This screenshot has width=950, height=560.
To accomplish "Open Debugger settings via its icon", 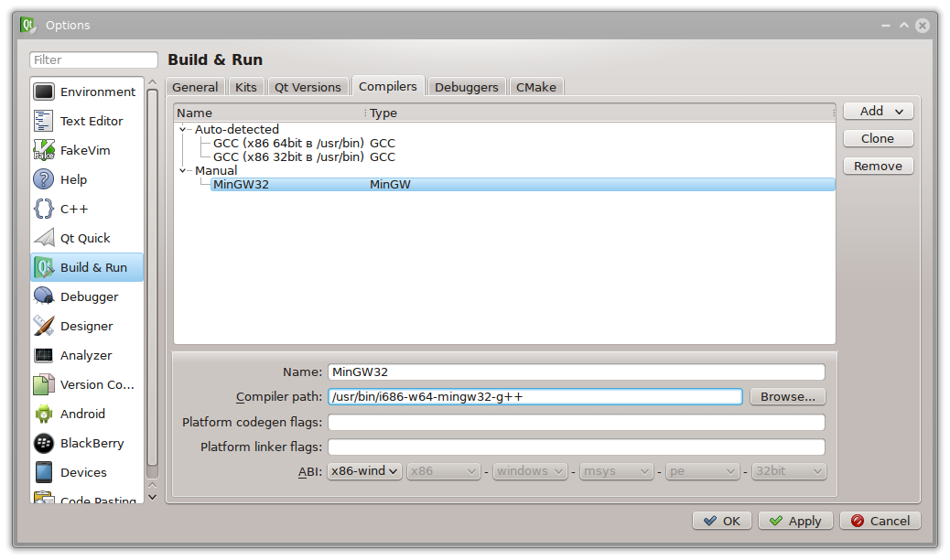I will click(x=44, y=296).
